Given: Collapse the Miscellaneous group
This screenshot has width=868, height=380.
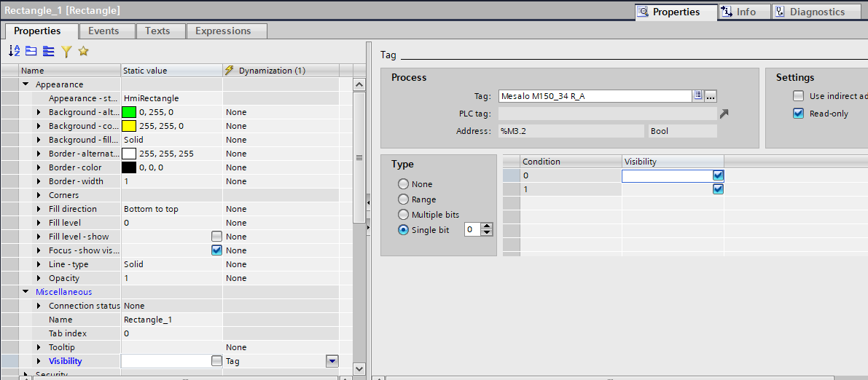Looking at the screenshot, I should click(x=26, y=291).
